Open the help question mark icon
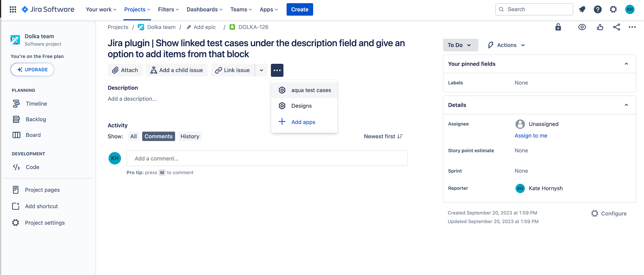The height and width of the screenshot is (275, 644). tap(598, 10)
